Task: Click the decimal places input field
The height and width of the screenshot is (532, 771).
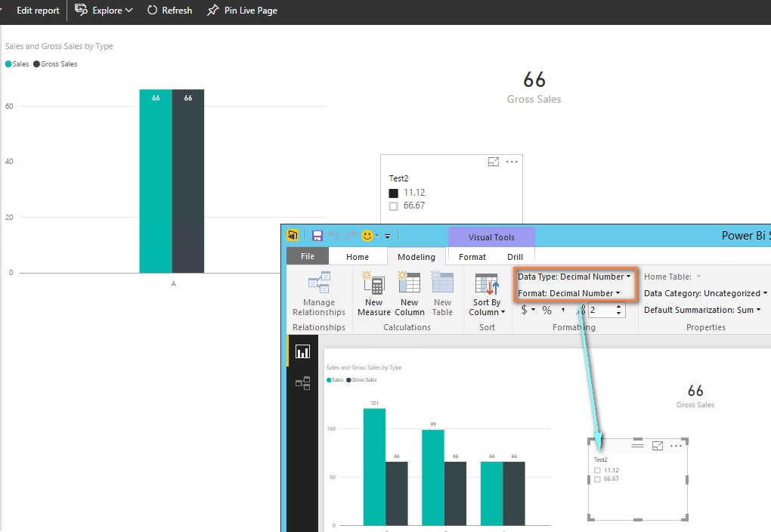Action: click(x=601, y=311)
